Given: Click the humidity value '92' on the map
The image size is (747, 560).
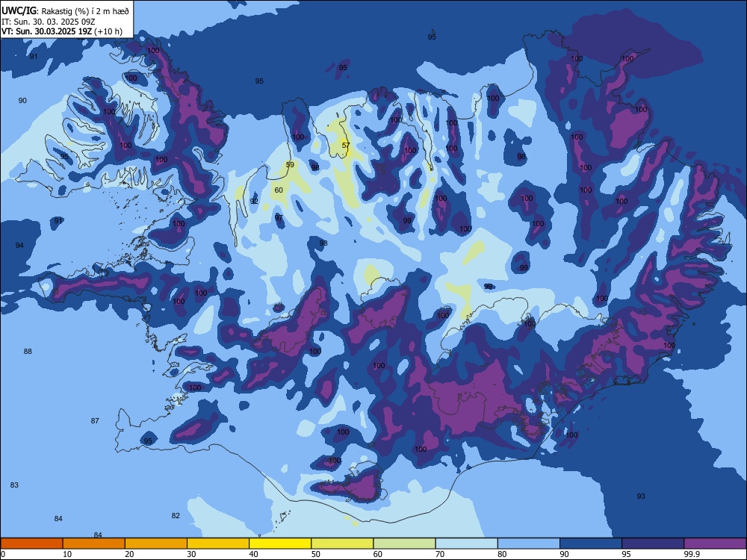Looking at the screenshot, I should [x=255, y=202].
